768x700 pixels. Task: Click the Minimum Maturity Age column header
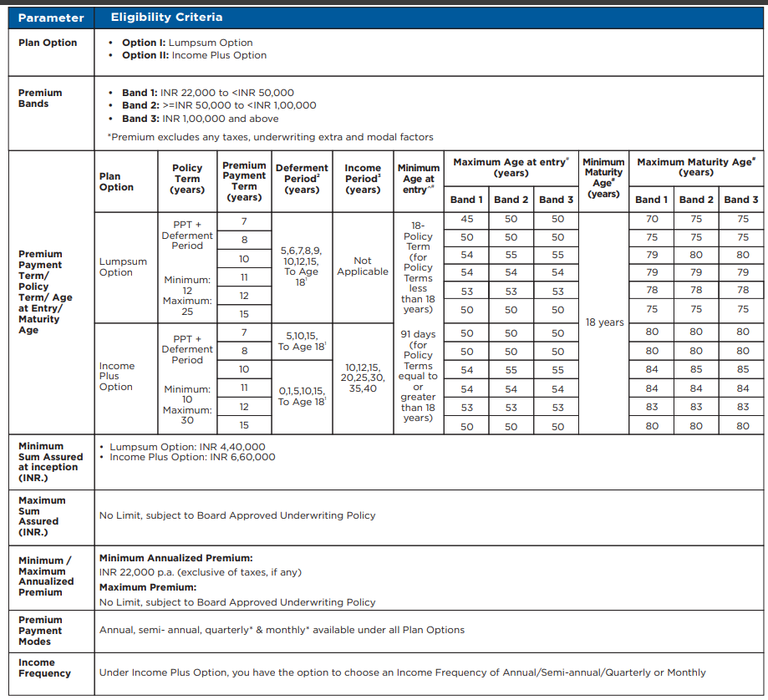coord(603,178)
